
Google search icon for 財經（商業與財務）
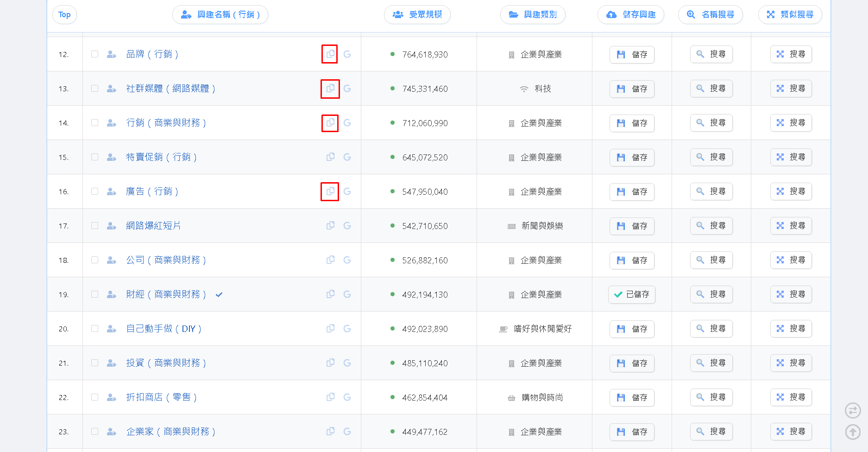(x=347, y=294)
